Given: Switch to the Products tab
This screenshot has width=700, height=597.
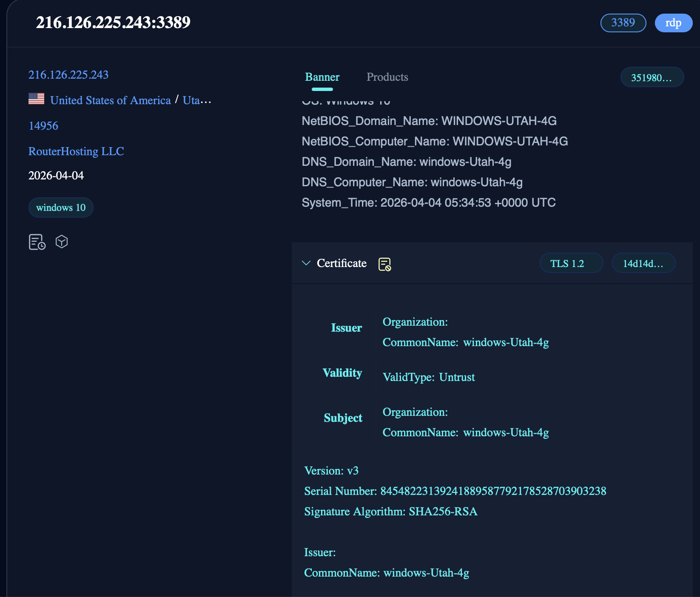Looking at the screenshot, I should click(387, 77).
